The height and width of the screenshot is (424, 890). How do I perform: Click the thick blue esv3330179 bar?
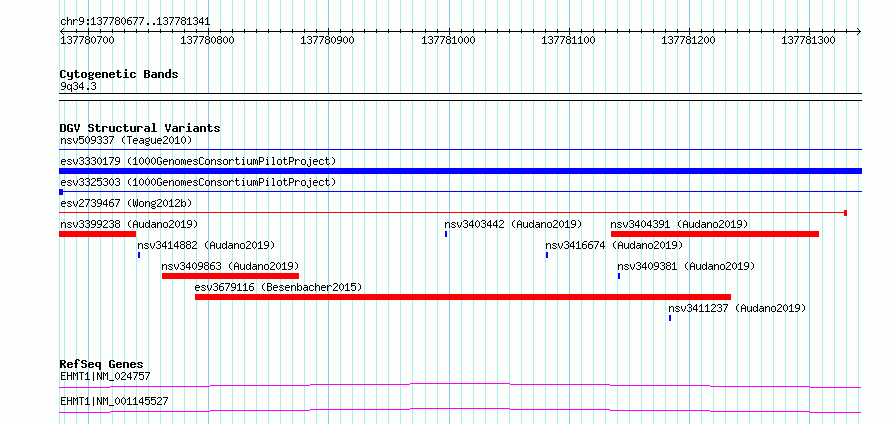click(460, 171)
